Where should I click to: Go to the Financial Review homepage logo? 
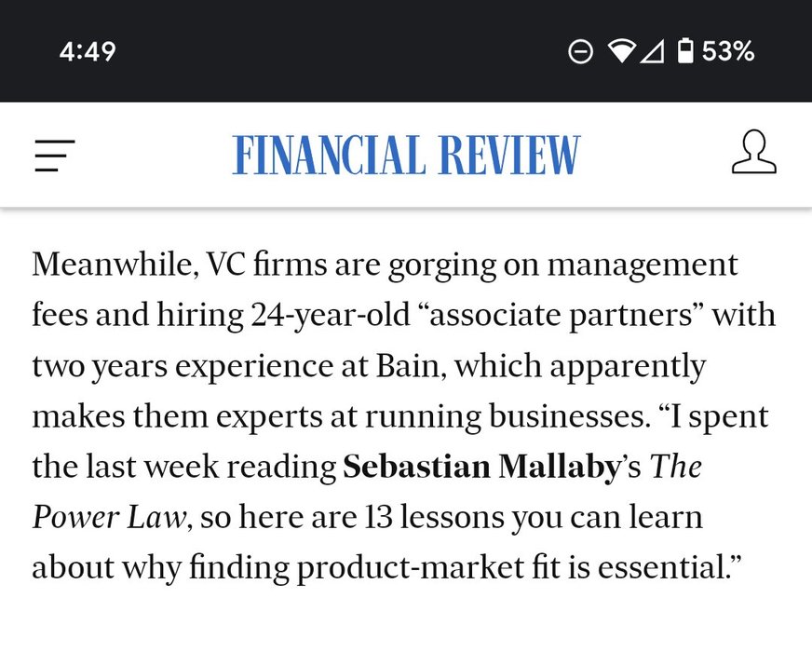point(406,155)
